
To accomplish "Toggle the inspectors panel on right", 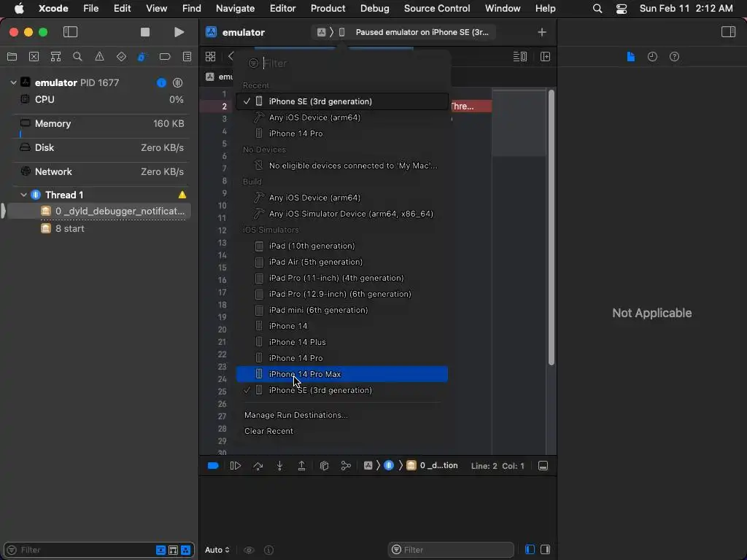I will 728,32.
